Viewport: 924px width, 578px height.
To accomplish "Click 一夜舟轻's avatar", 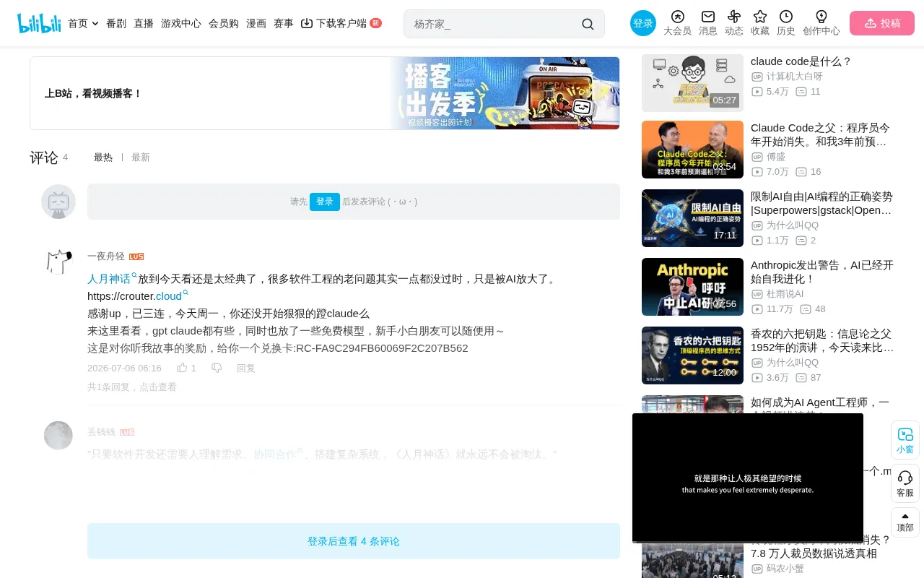I will click(x=58, y=262).
